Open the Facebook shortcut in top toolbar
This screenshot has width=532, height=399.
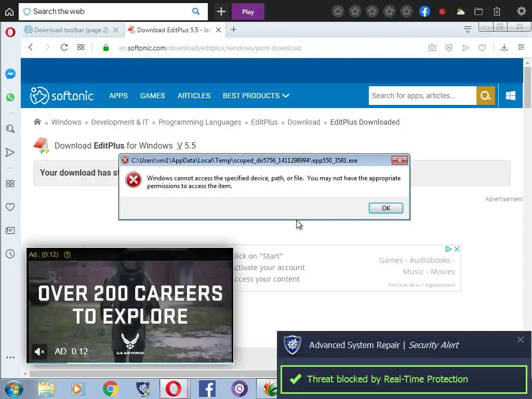tap(424, 11)
